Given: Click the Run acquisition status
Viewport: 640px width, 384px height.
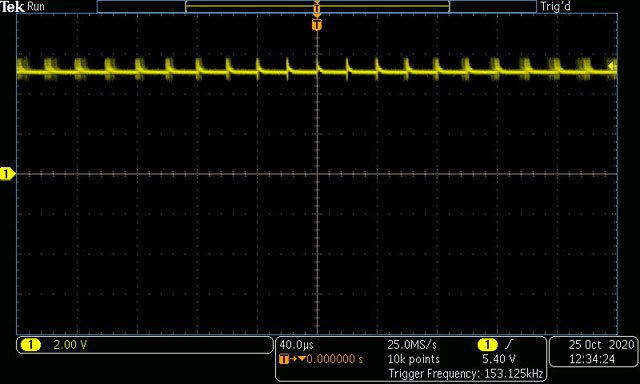Looking at the screenshot, I should (36, 7).
